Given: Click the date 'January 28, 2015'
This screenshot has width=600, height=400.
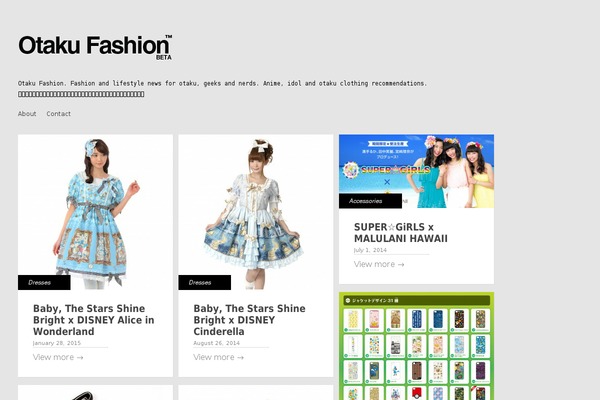Looking at the screenshot, I should tap(57, 343).
